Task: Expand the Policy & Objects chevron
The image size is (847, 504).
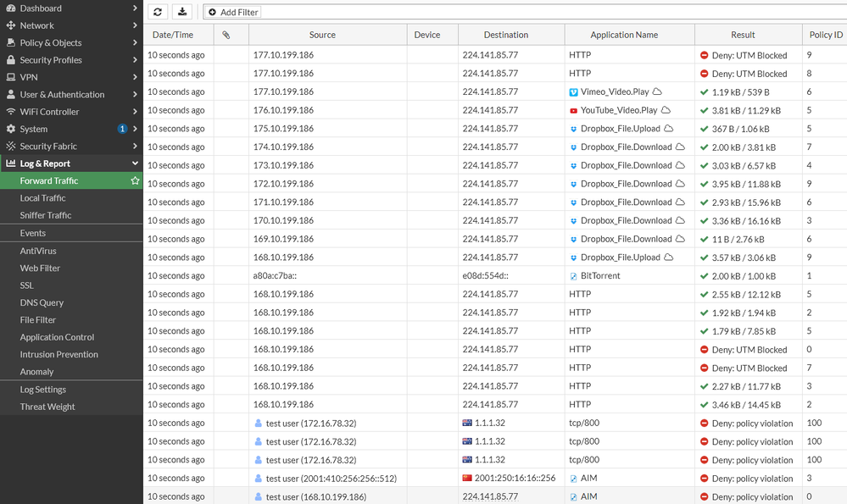Action: (135, 42)
